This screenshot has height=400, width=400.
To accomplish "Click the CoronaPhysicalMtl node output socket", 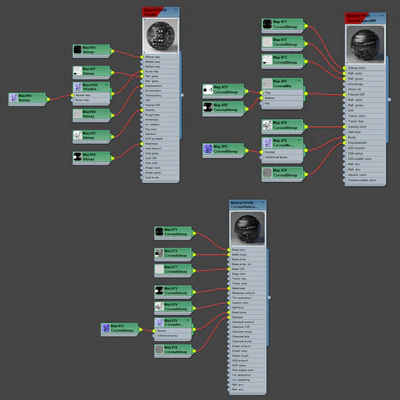I will tap(269, 297).
